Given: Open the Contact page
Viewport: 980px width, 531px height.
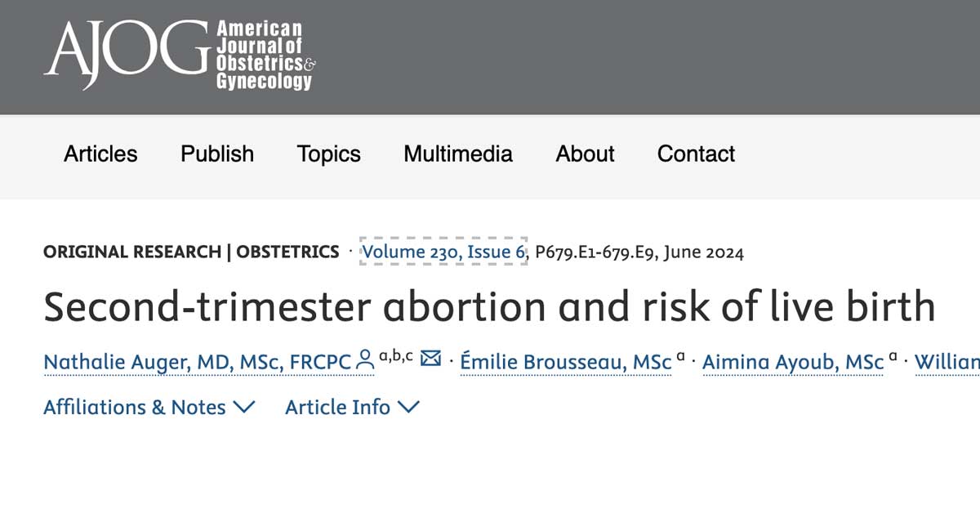Looking at the screenshot, I should 696,154.
